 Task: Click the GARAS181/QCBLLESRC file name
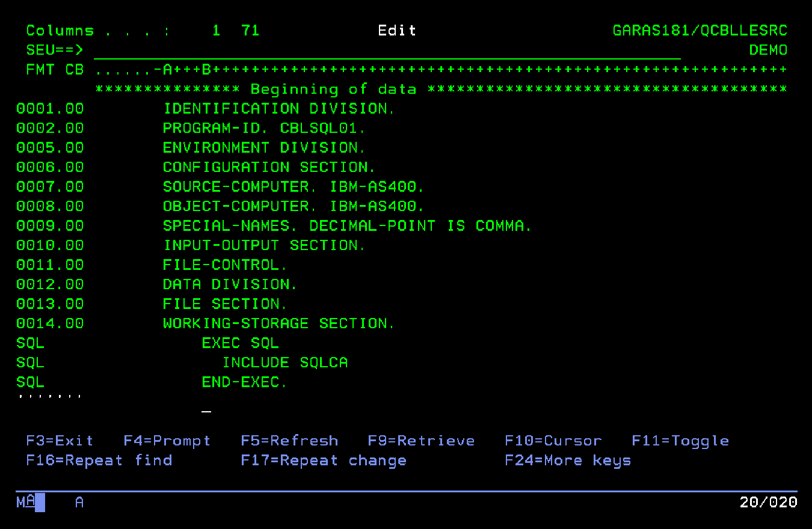700,30
